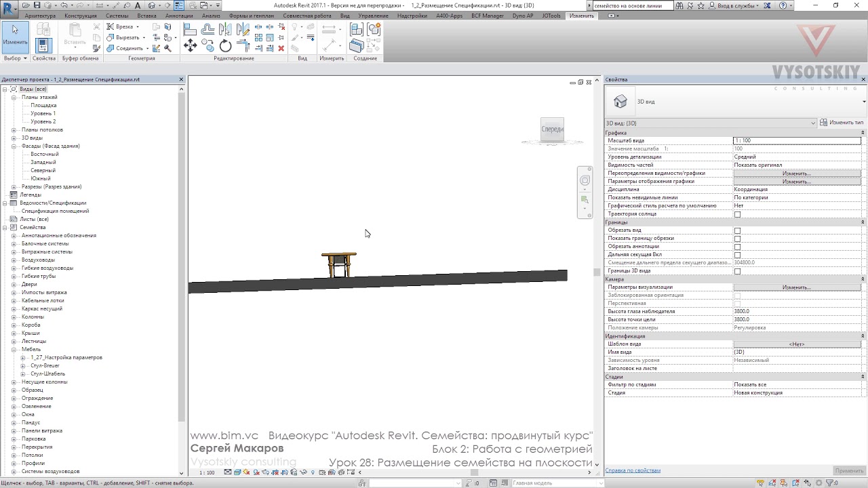The width and height of the screenshot is (868, 488).
Task: Toggle the Показать границу обрезки checkbox
Action: [737, 239]
